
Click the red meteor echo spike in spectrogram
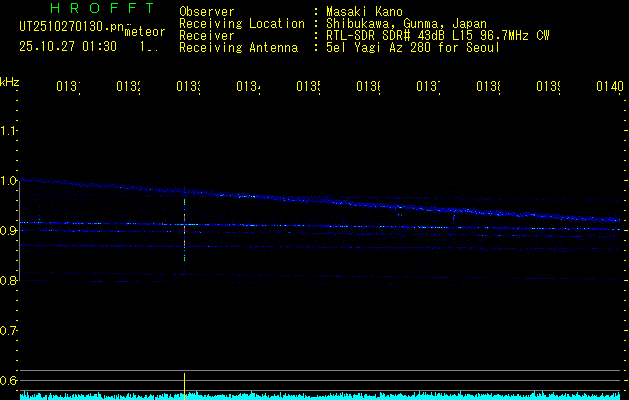coord(184,228)
